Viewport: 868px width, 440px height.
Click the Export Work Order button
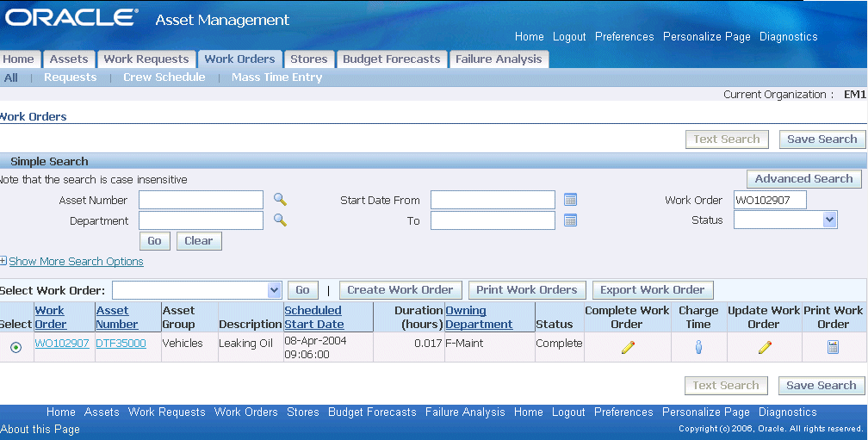653,290
